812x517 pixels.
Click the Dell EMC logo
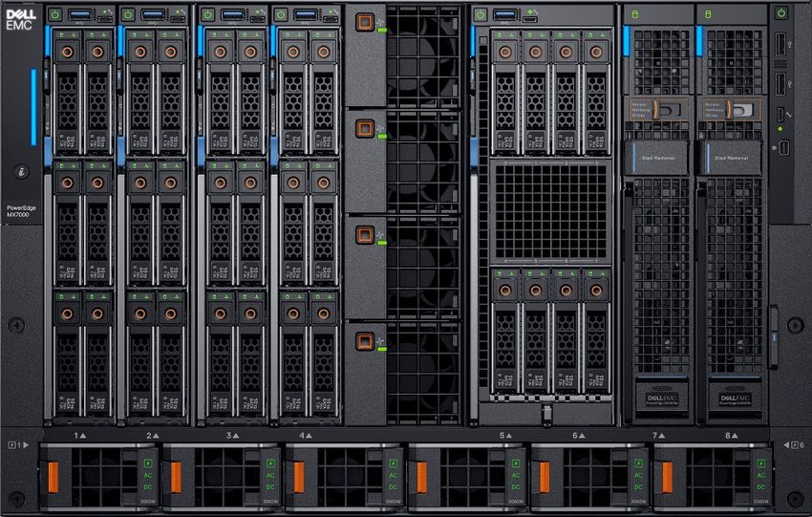(x=21, y=19)
